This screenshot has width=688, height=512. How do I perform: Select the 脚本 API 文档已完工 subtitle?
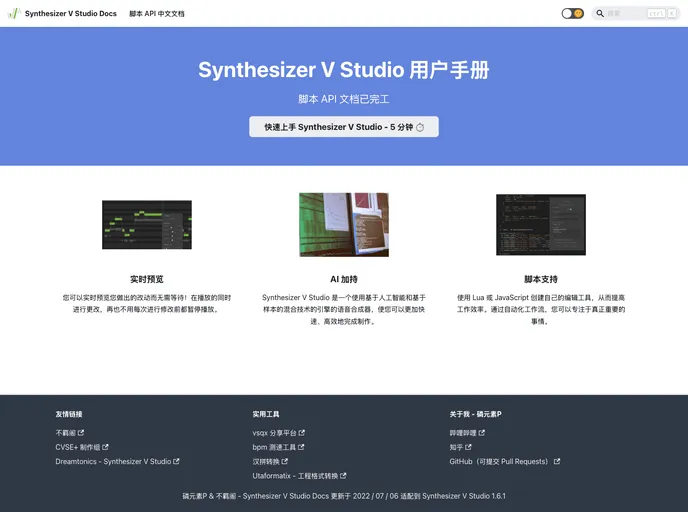coord(344,99)
